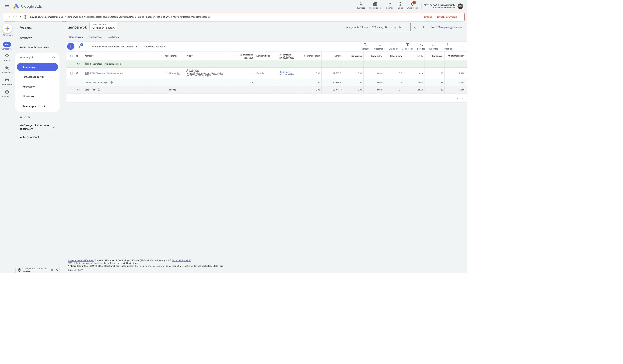Open the EXACT | Generic | Budakeszi campaign link

106,73
